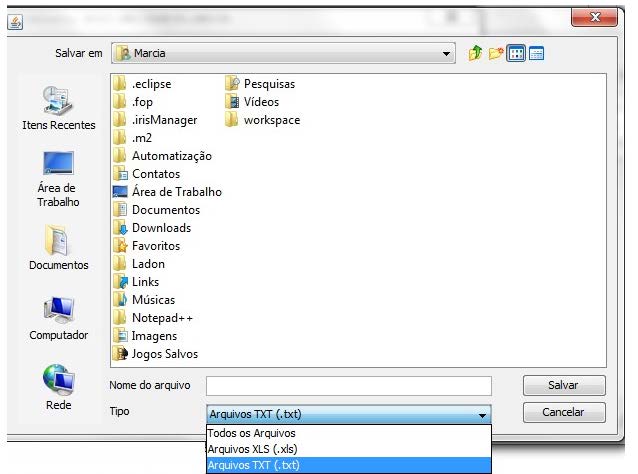Switch to details view
The image size is (638, 474).
(536, 53)
